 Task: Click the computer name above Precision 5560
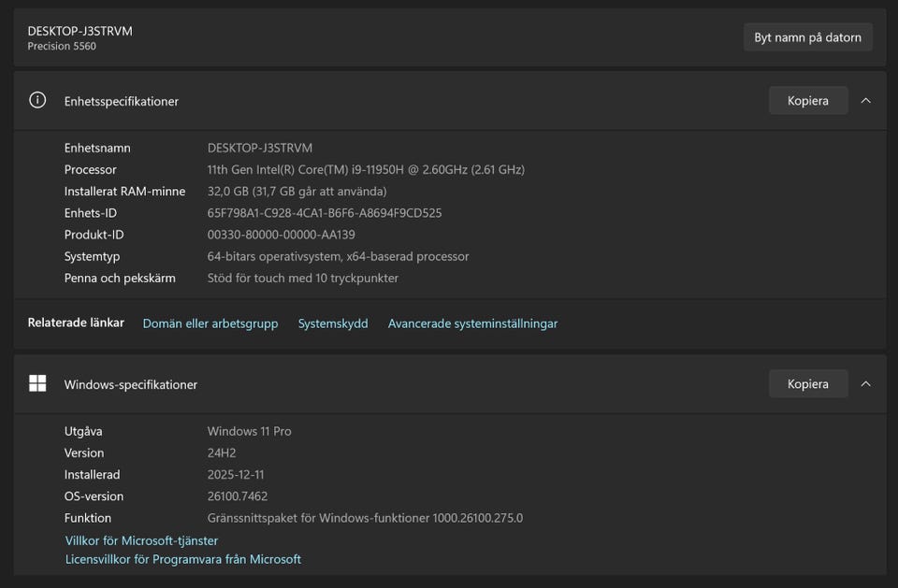click(x=80, y=31)
